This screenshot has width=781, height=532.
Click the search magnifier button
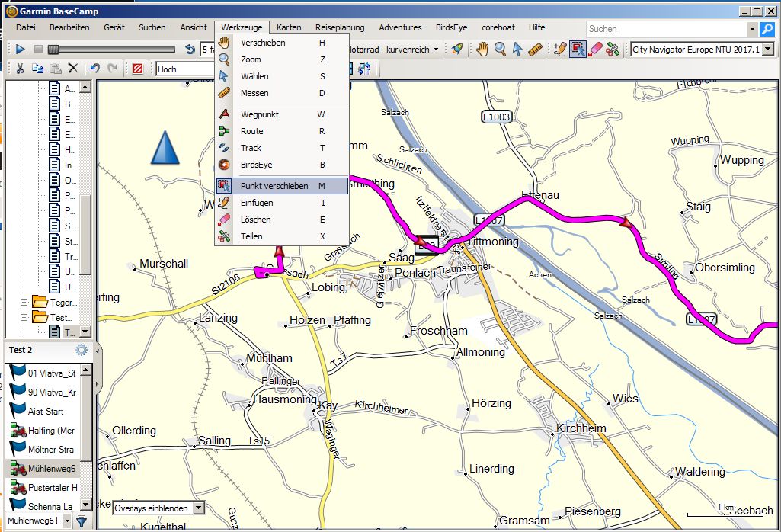tap(767, 29)
